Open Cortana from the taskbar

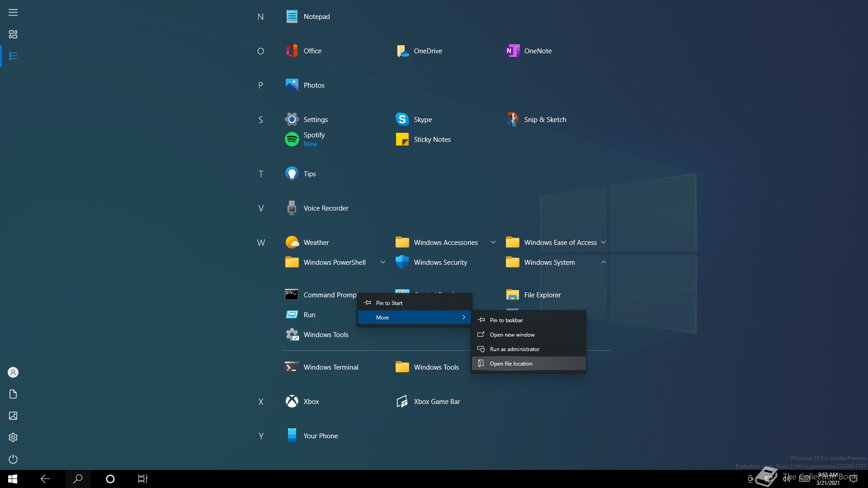point(110,479)
